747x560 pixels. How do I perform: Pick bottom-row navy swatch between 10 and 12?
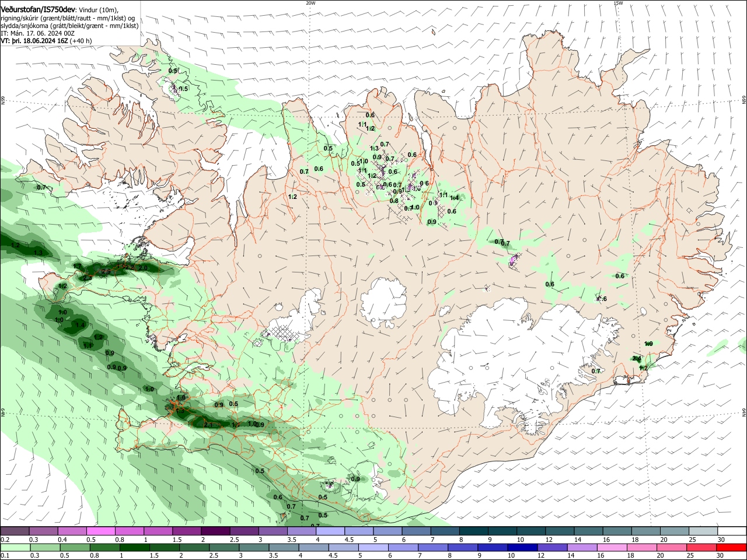coord(523,547)
